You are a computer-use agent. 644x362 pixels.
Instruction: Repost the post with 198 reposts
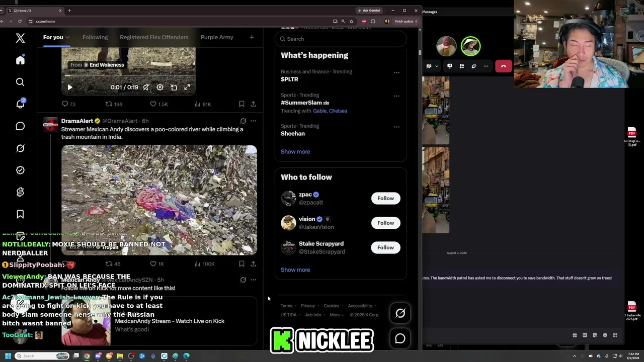coord(113,104)
